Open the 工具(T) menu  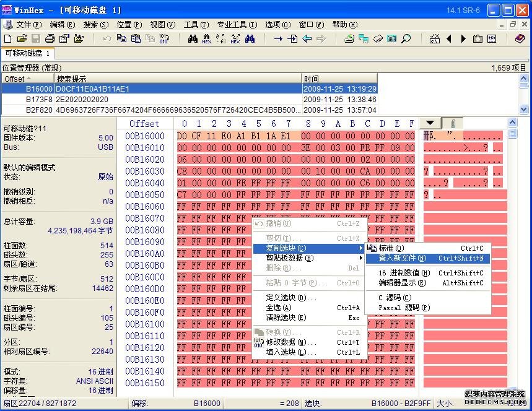pyautogui.click(x=195, y=25)
